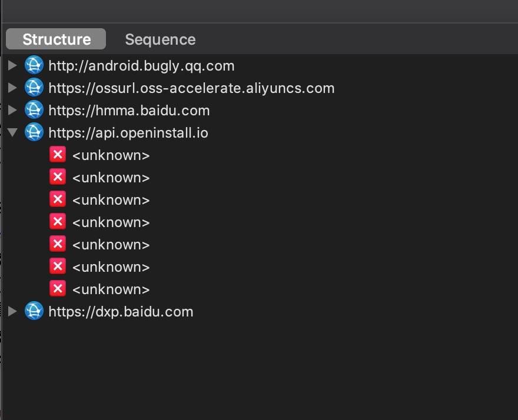Click the last red error X icon
Viewport: 518px width, 420px height.
[57, 289]
